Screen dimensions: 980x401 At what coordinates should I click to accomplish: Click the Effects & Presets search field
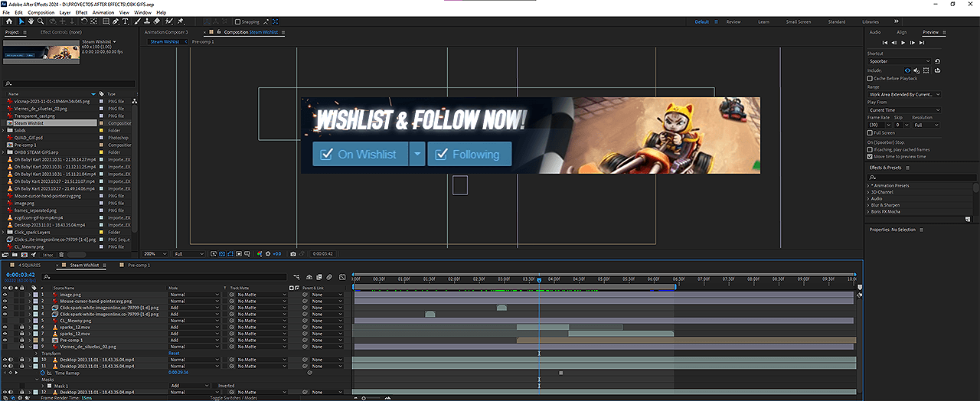(x=922, y=177)
